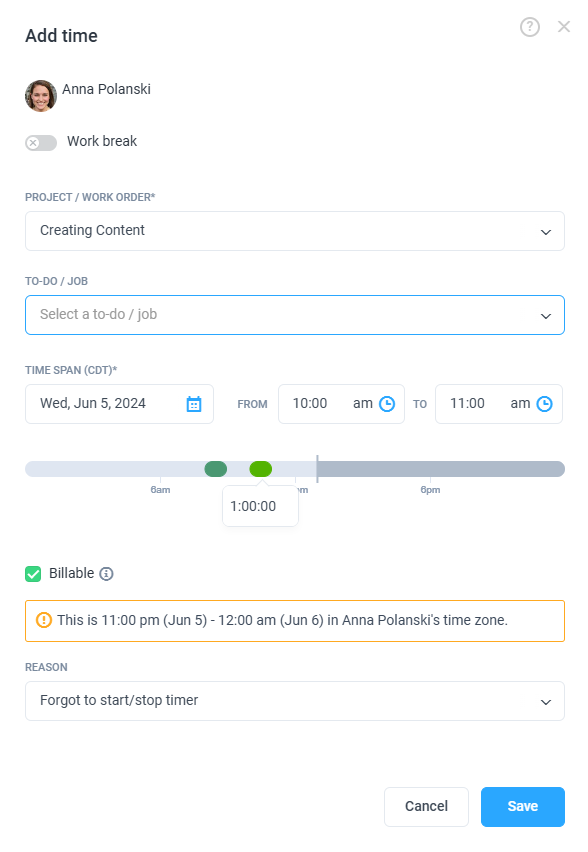Image resolution: width=588 pixels, height=852 pixels.
Task: Click the dark green timeline segment
Action: pyautogui.click(x=216, y=469)
